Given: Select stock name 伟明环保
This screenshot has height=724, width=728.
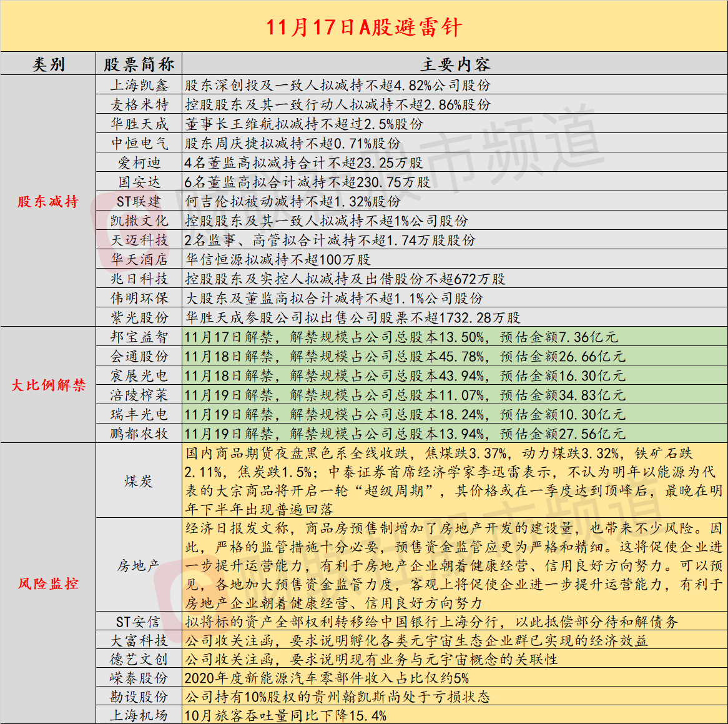Looking at the screenshot, I should coord(139,298).
